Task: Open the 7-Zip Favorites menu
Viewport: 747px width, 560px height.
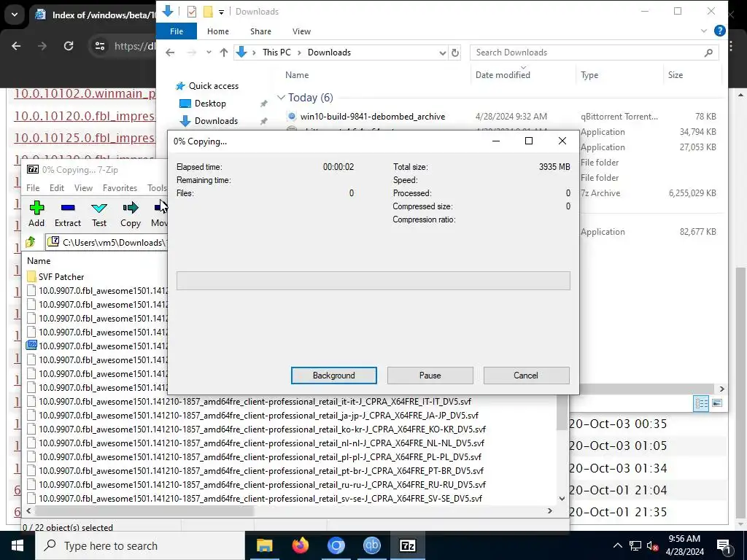Action: (120, 187)
